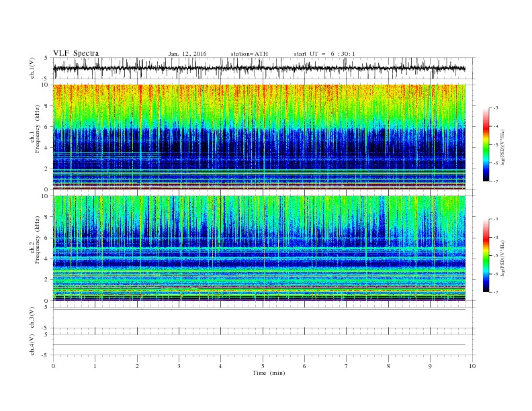Click time axis tick label "7" at bottom
Viewport: 532px width, 411px height.
pos(347,366)
